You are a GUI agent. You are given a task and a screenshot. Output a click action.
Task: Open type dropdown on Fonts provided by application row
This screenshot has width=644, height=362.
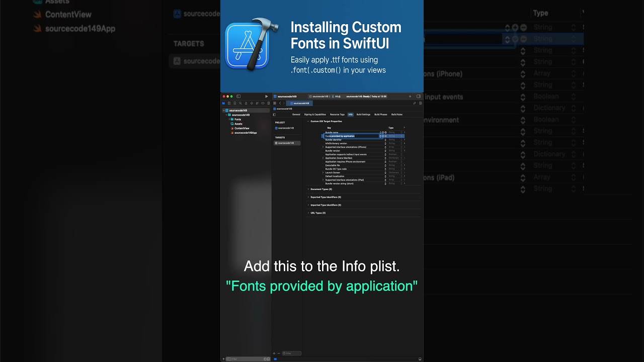coord(401,136)
